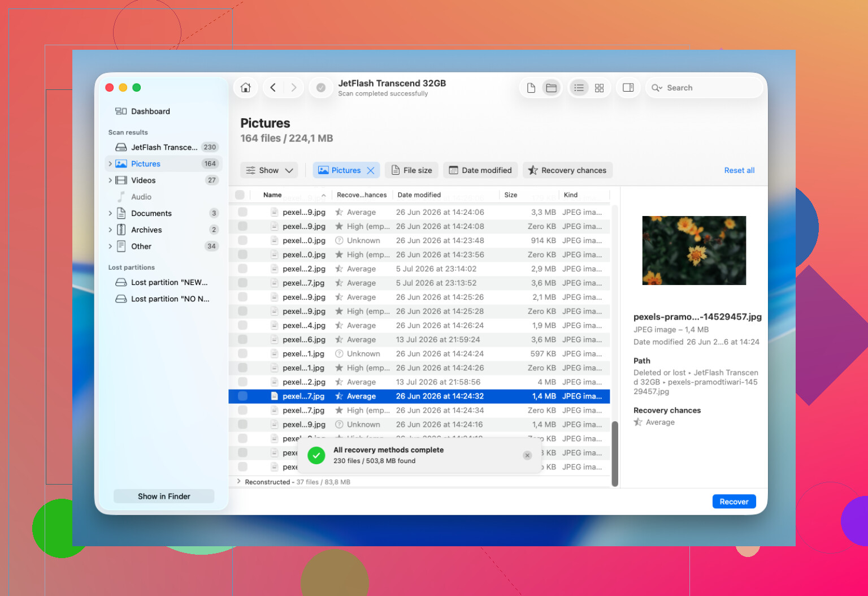This screenshot has width=868, height=596.
Task: Switch to file view icon in toolbar
Action: pyautogui.click(x=531, y=88)
